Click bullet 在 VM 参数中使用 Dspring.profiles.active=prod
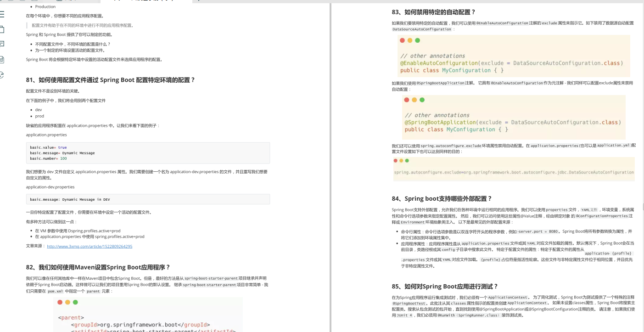 pos(78,231)
